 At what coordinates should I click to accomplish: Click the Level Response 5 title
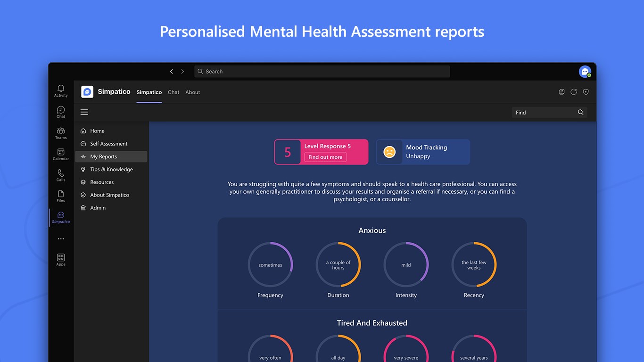point(328,146)
